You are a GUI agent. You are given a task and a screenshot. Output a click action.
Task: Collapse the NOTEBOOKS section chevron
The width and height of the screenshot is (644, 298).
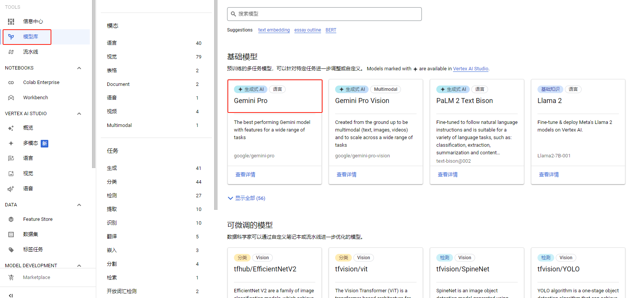pyautogui.click(x=79, y=68)
